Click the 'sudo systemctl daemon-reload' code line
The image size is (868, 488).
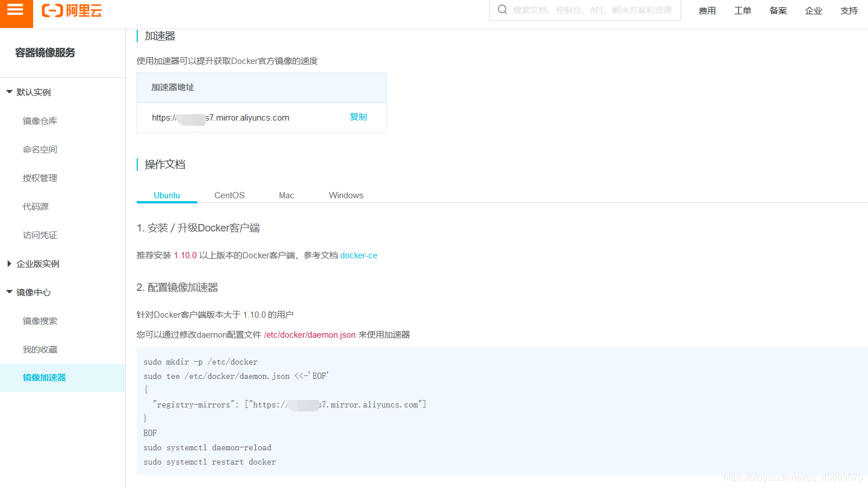coord(208,447)
